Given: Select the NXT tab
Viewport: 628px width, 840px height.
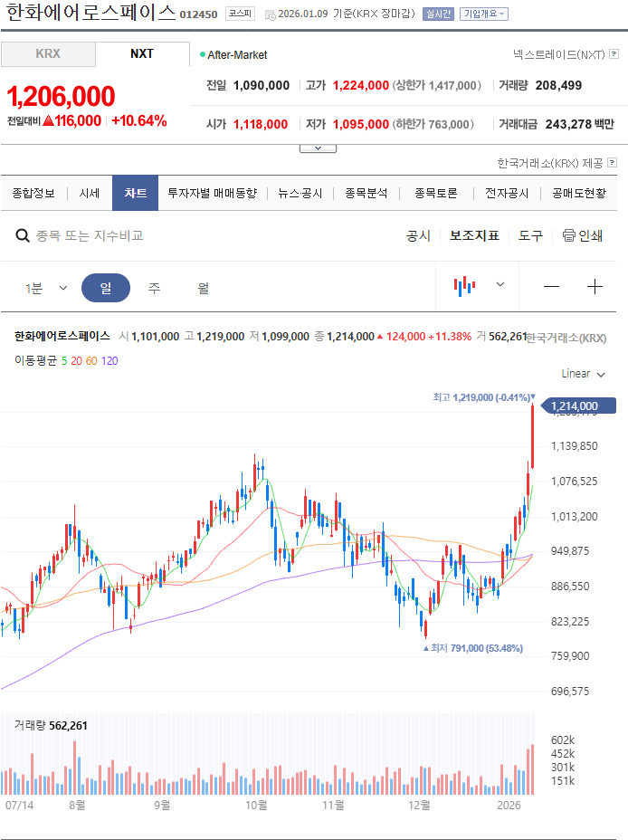Looking at the screenshot, I should click(x=142, y=54).
